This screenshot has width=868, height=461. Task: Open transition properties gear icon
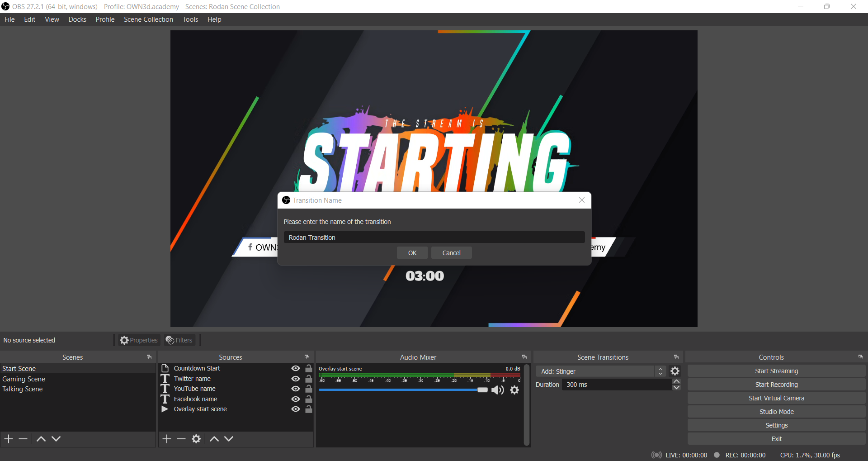click(675, 371)
